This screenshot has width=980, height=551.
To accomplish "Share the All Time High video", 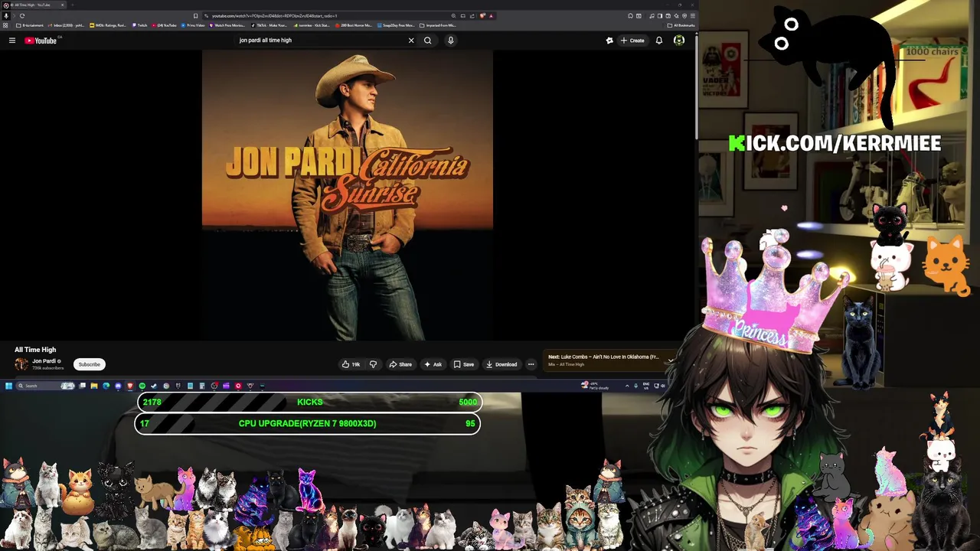I will 400,364.
